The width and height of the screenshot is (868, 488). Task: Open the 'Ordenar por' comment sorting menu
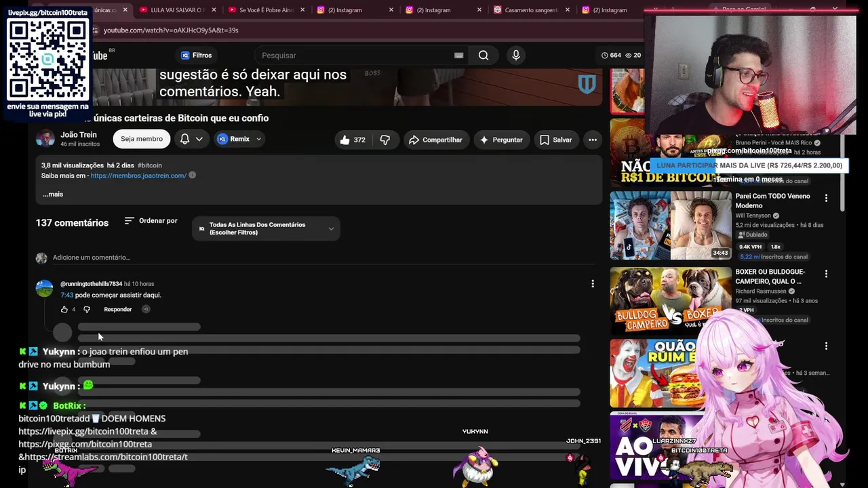pos(151,221)
